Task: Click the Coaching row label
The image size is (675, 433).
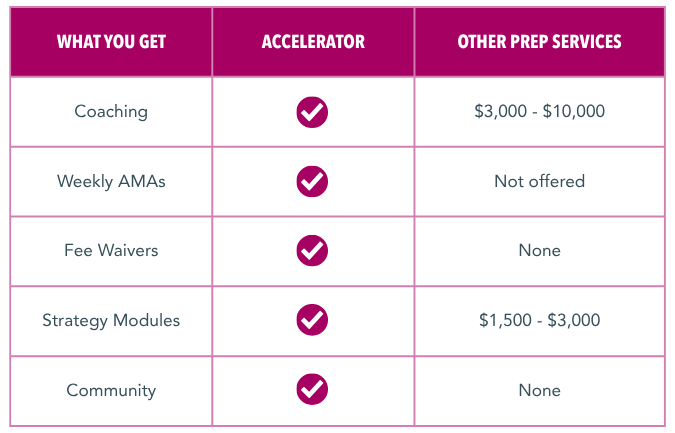Action: [111, 112]
